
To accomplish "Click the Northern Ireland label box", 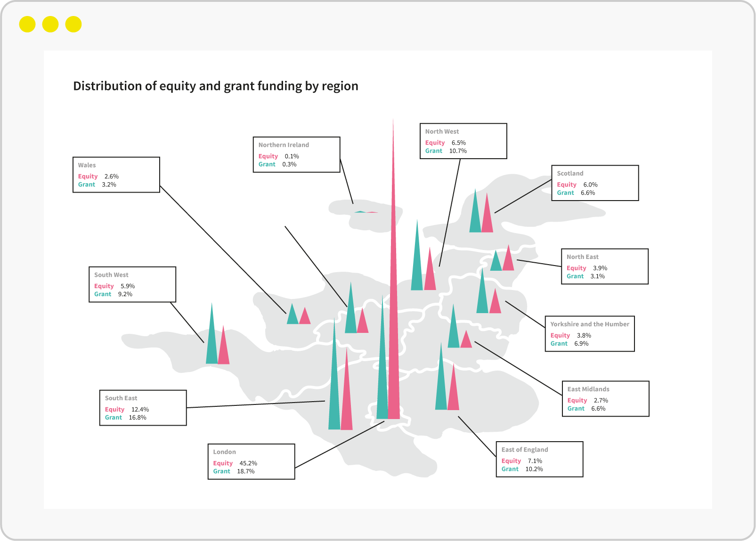I will pyautogui.click(x=296, y=154).
